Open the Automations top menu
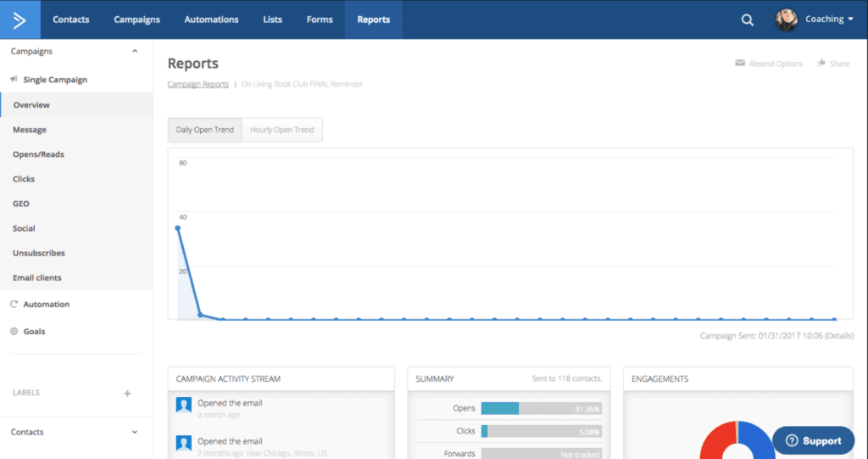Screen dimensions: 868x459 pos(211,20)
